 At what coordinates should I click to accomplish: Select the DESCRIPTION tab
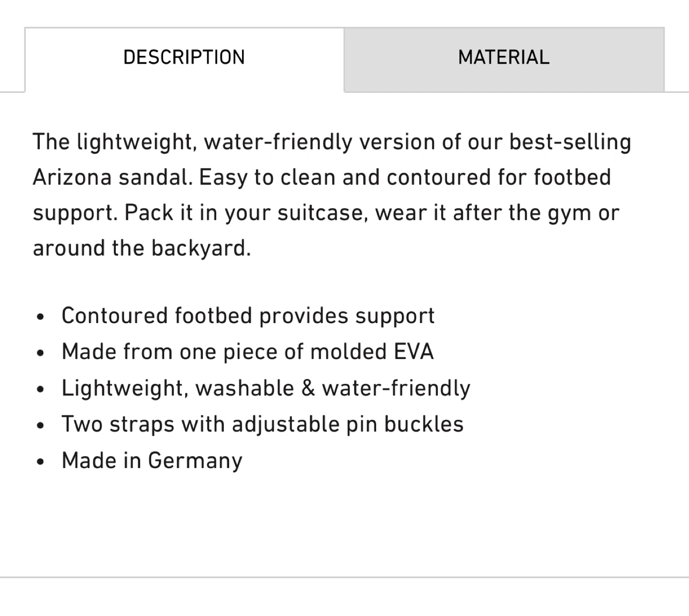[x=184, y=59]
